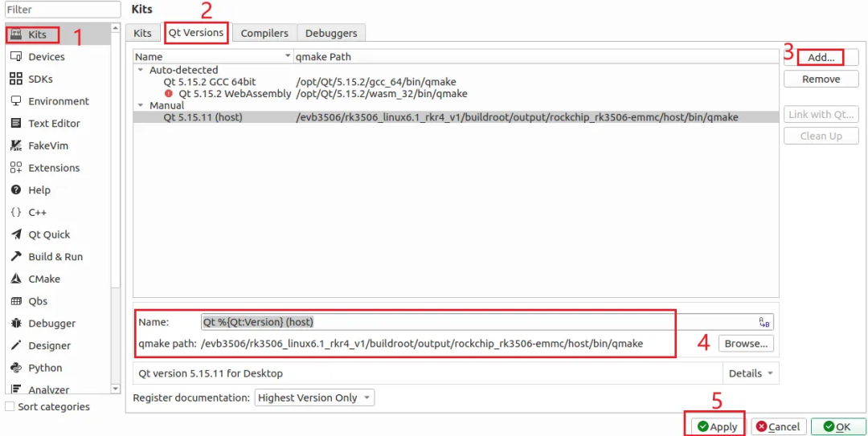
Task: Click the Browse... button
Action: 746,344
